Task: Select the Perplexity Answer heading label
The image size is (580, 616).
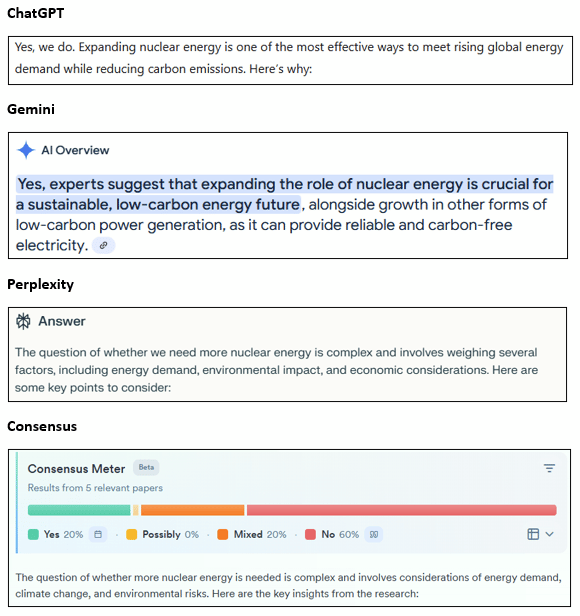Action: click(x=62, y=321)
